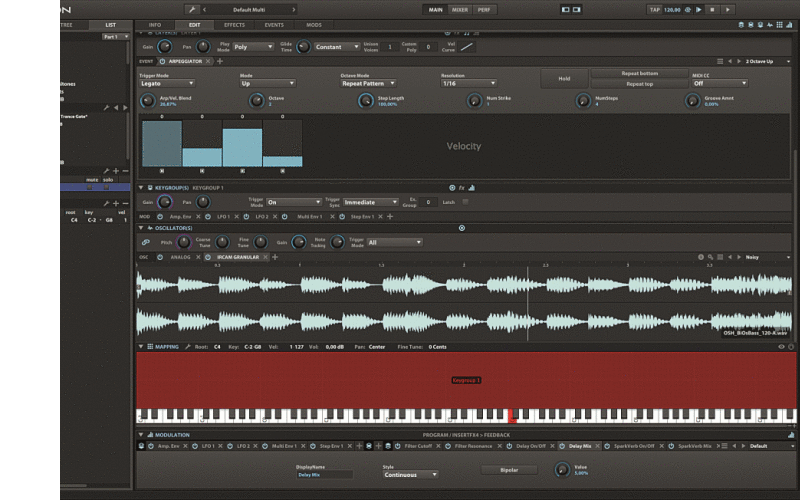Click the TAP tempo button

[655, 9]
